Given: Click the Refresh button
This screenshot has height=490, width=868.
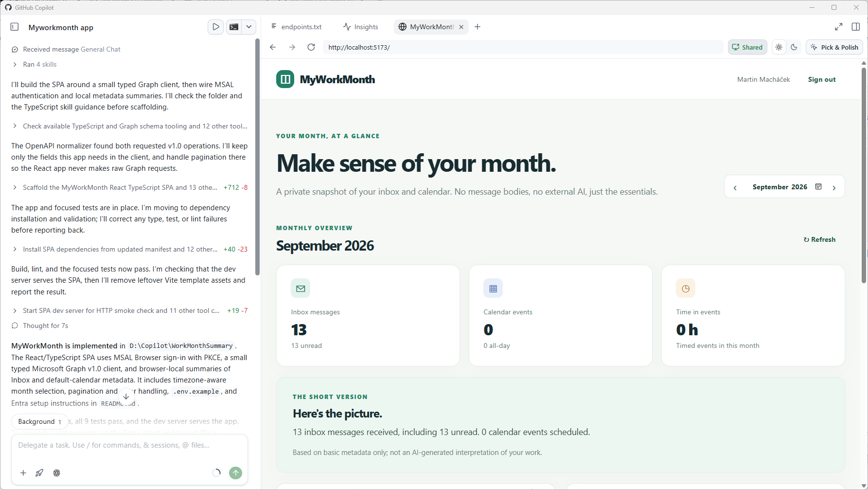Looking at the screenshot, I should click(819, 239).
